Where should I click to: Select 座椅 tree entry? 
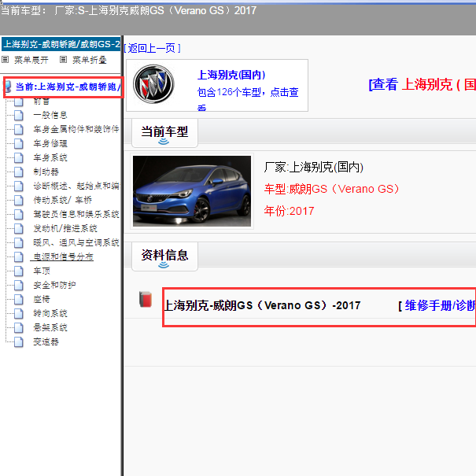point(42,299)
